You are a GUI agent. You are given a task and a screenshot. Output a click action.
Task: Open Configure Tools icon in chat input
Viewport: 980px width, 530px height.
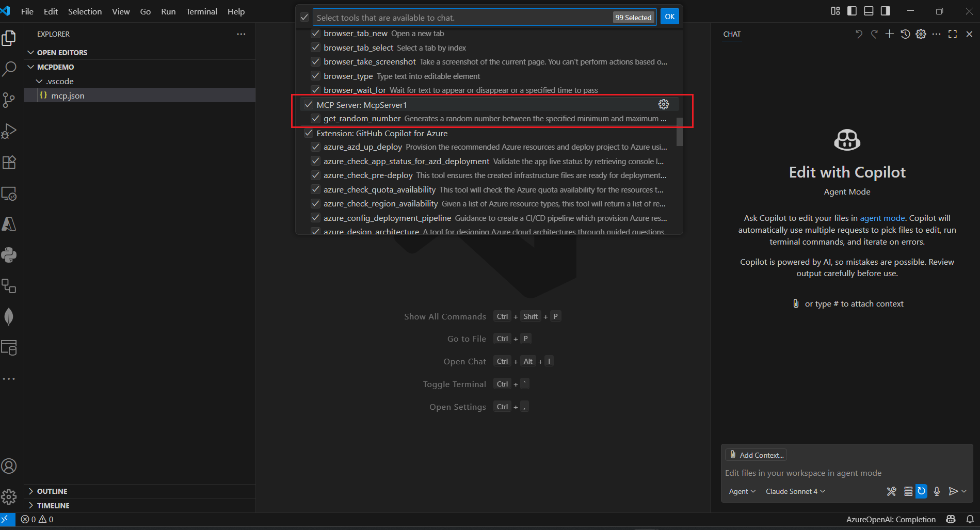[x=892, y=491]
